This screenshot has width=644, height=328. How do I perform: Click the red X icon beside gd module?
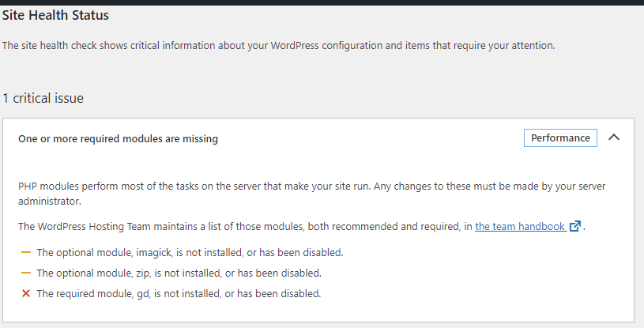26,293
